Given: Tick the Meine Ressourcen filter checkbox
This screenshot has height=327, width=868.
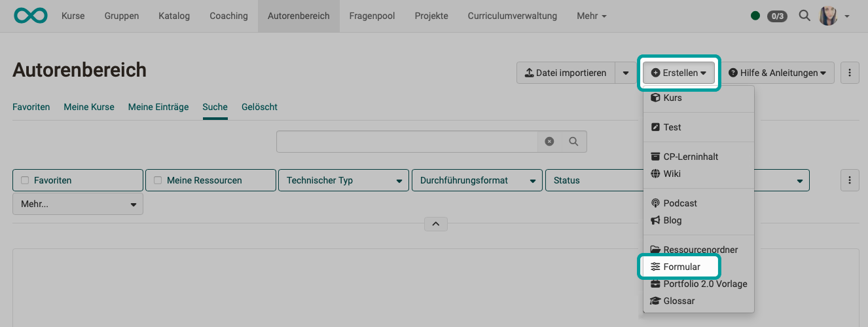Looking at the screenshot, I should tap(158, 180).
